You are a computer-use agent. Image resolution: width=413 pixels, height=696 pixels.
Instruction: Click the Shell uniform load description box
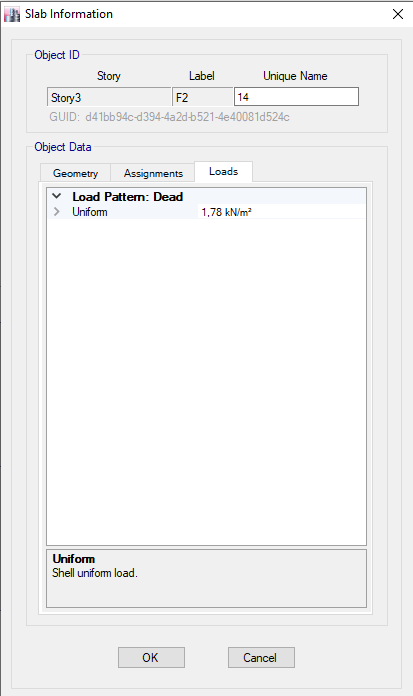206,578
